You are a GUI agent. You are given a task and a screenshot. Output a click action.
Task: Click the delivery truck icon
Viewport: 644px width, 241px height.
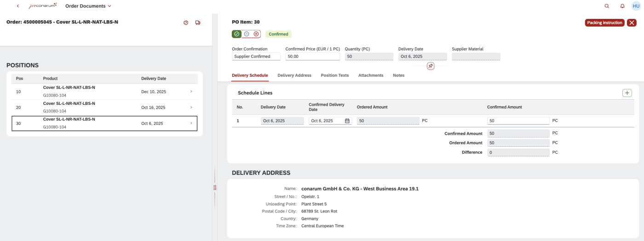198,23
